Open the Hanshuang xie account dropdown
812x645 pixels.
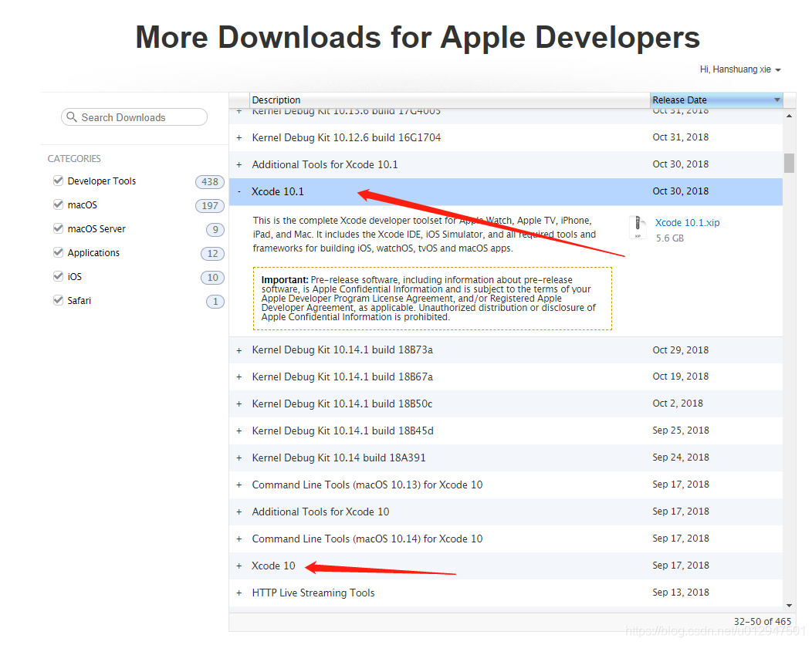pyautogui.click(x=740, y=69)
